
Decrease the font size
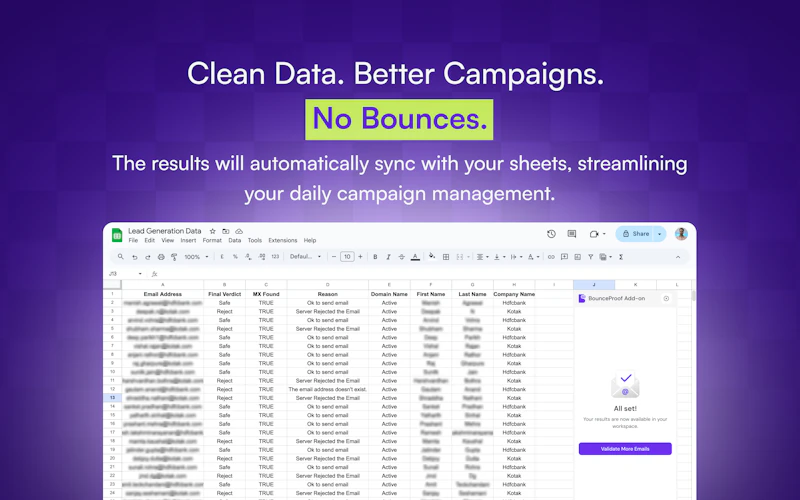point(334,257)
